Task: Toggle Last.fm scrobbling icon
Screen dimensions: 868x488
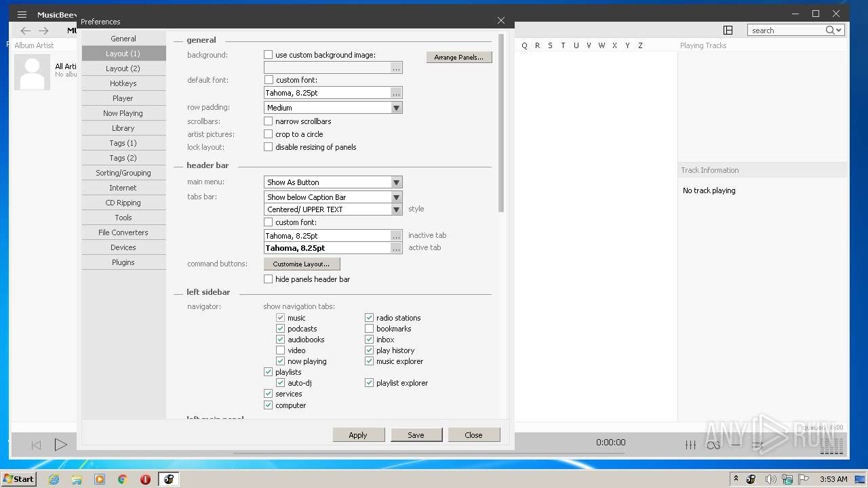Action: click(x=713, y=445)
